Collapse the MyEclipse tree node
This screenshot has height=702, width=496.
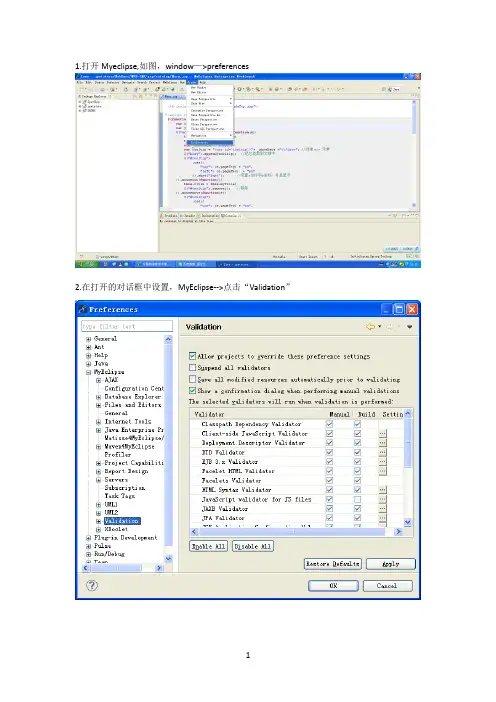coord(89,372)
